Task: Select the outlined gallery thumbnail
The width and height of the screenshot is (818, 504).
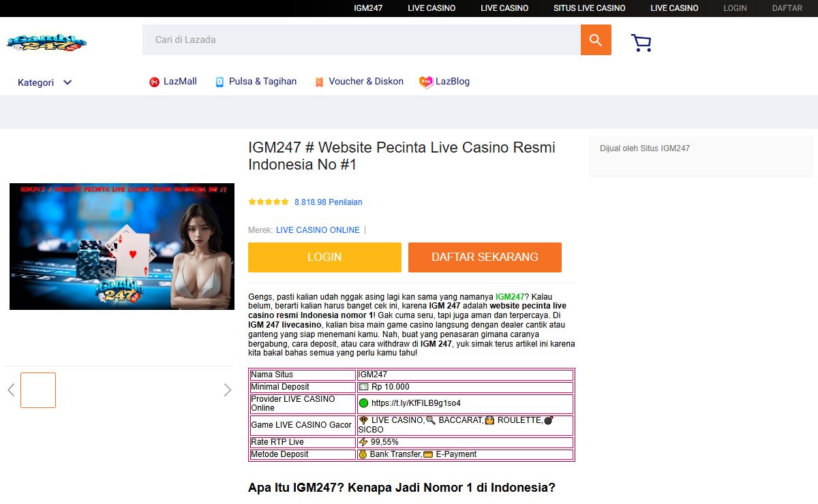Action: 38,390
